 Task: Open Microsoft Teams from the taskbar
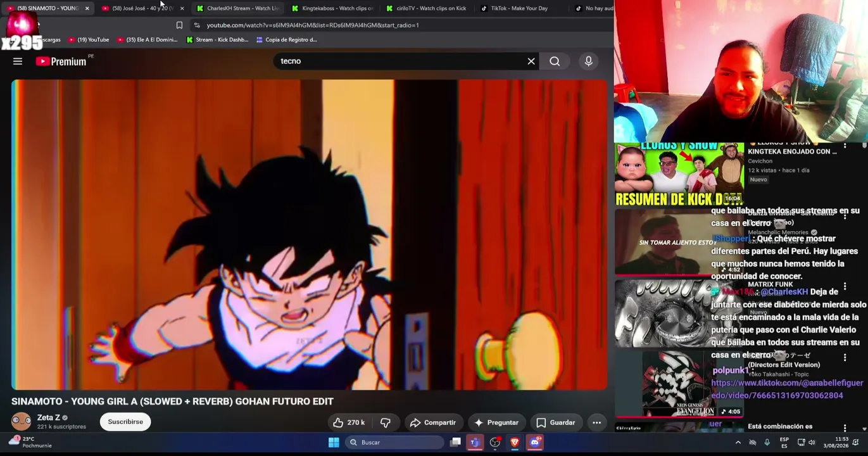coord(475,443)
